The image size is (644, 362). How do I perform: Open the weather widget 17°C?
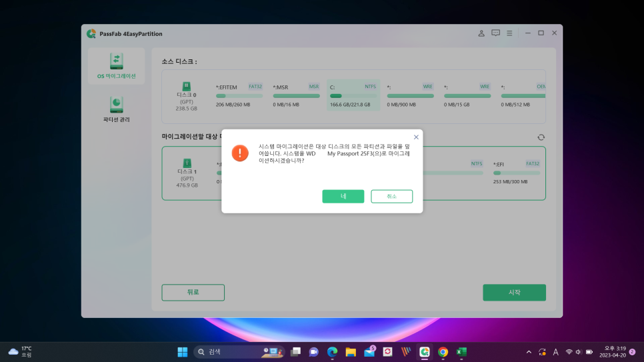pos(20,352)
